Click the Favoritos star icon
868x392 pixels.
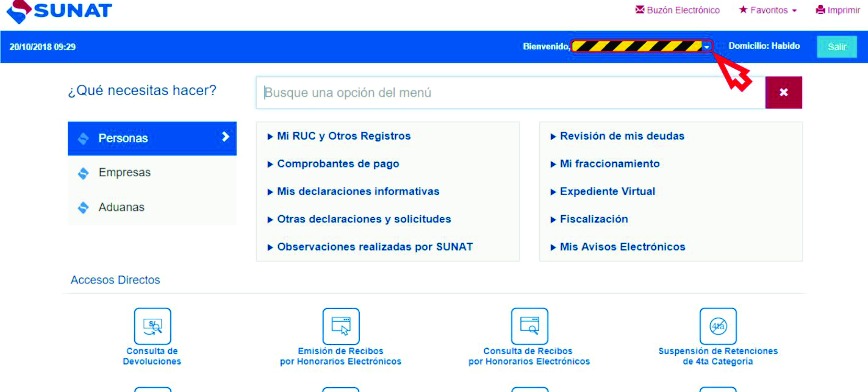(743, 10)
